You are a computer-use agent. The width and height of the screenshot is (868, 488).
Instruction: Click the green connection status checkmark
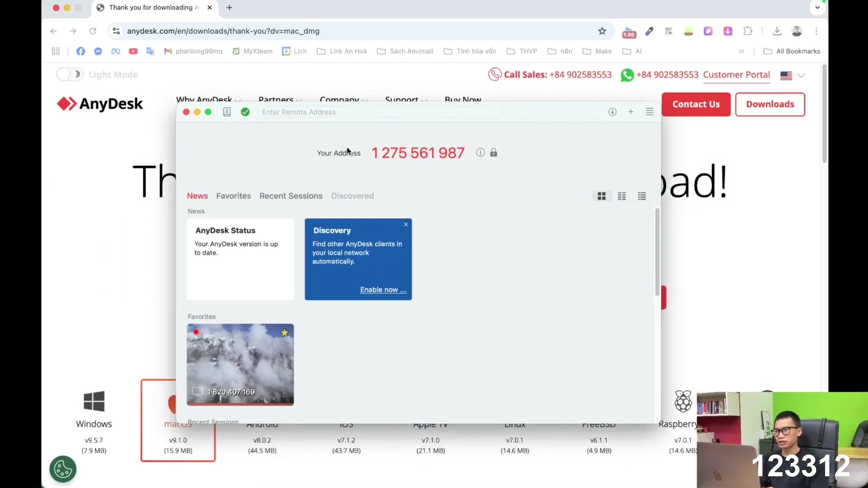(x=245, y=112)
